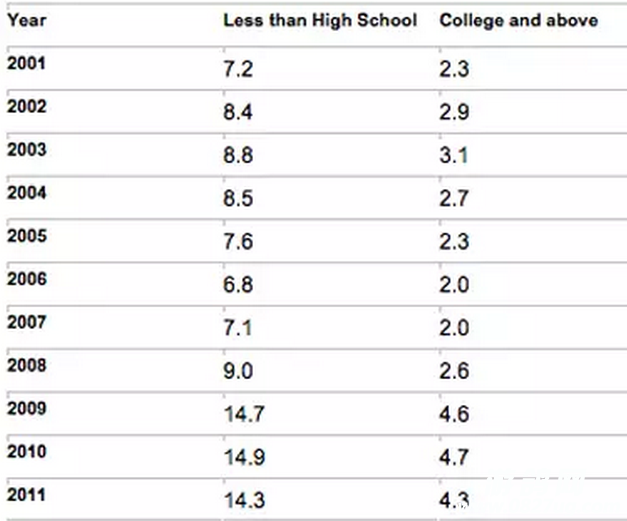Select the 2010 year row label
627x521 pixels.
(x=27, y=452)
